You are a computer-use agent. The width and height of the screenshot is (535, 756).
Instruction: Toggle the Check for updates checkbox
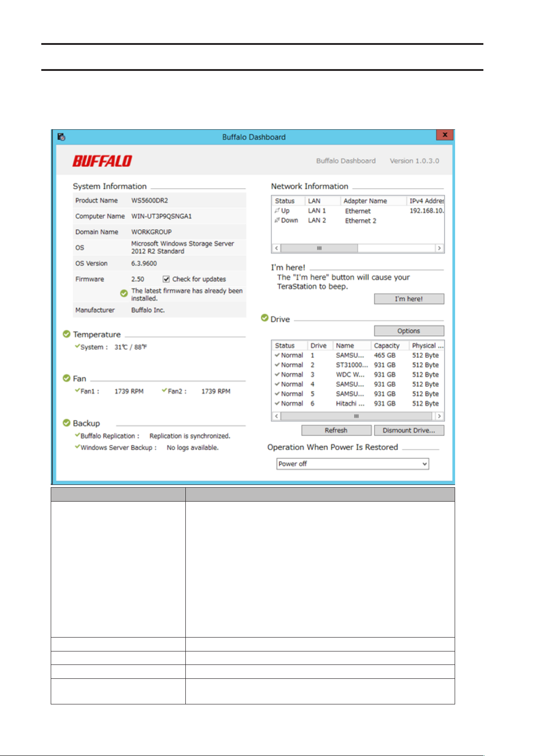tap(166, 279)
